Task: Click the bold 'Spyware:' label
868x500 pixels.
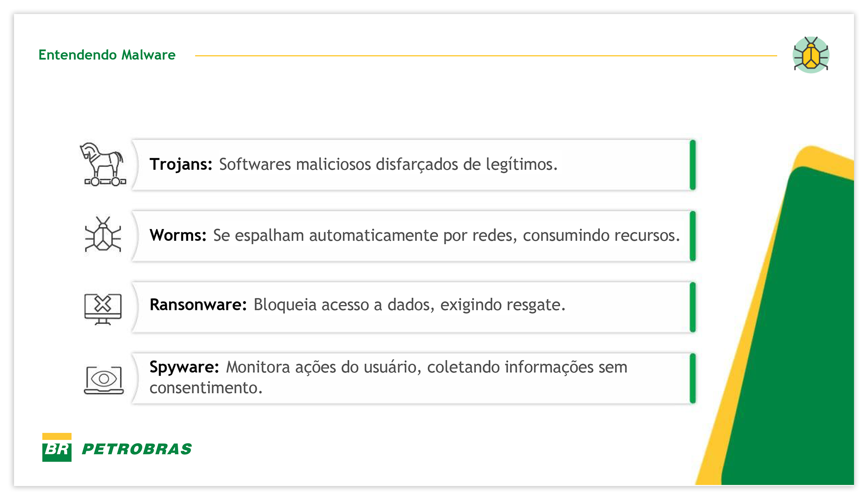Action: pos(184,367)
